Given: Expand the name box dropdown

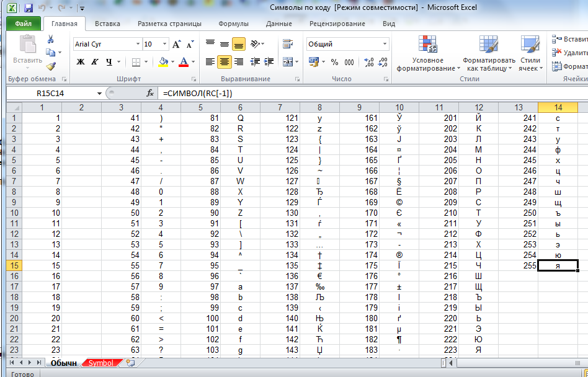Looking at the screenshot, I should (99, 94).
